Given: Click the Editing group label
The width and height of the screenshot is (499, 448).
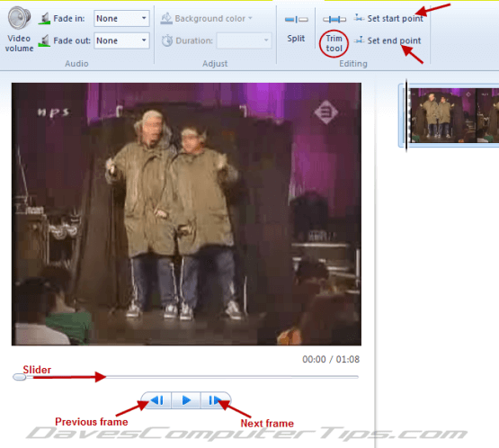Looking at the screenshot, I should tap(353, 64).
